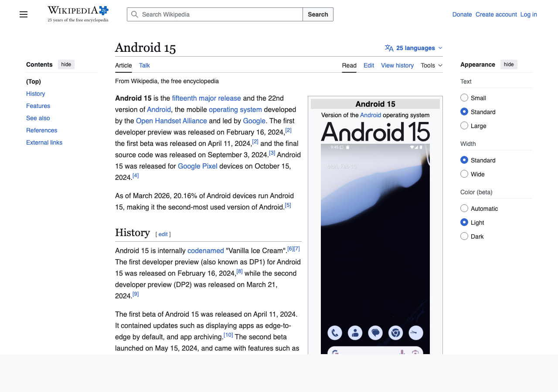Jump to the Features section in Contents
Viewport: 558px width, 392px height.
(x=38, y=106)
